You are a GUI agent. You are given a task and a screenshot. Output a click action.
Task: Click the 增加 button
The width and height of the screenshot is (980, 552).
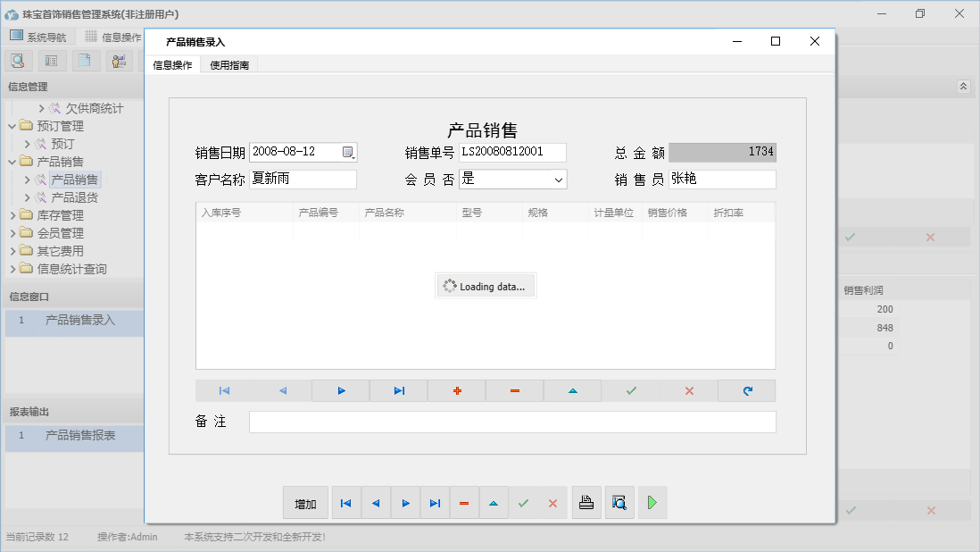point(305,504)
